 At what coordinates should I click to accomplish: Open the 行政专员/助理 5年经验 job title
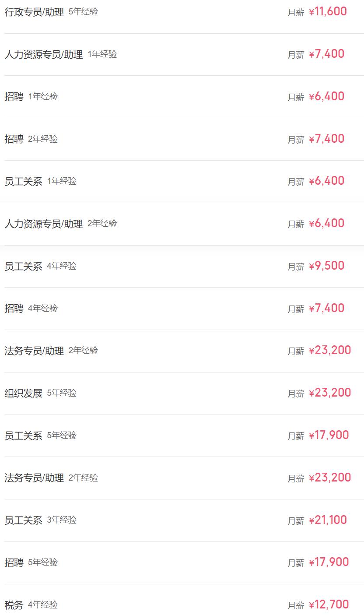click(34, 12)
